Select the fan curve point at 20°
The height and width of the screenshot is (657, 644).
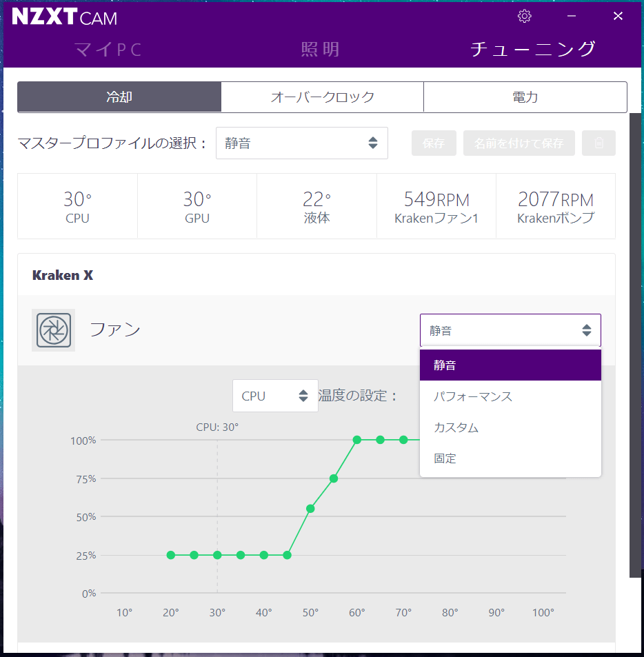tap(171, 555)
